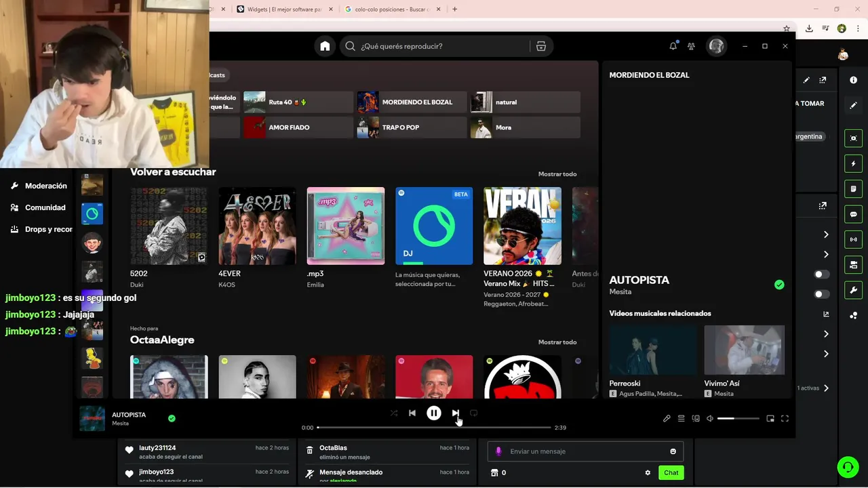Open the Ruta 40 shortcut tile
This screenshot has height=488, width=868.
[x=298, y=102]
